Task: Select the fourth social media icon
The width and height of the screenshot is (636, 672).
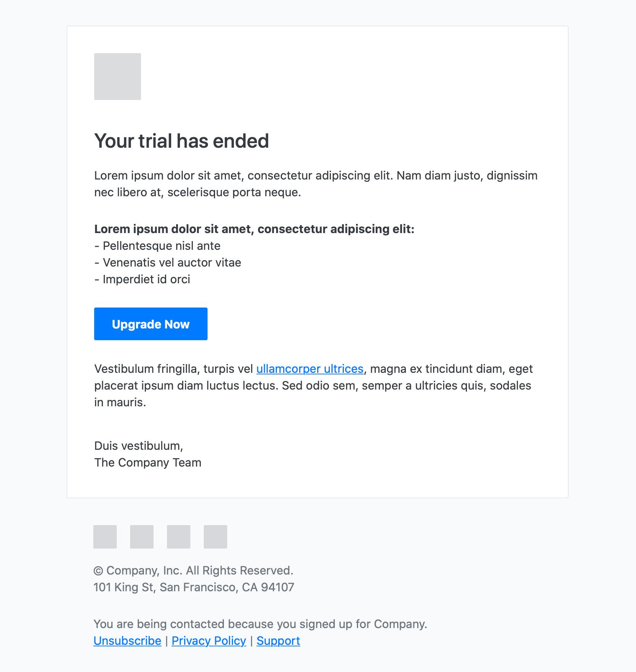Action: 215,537
